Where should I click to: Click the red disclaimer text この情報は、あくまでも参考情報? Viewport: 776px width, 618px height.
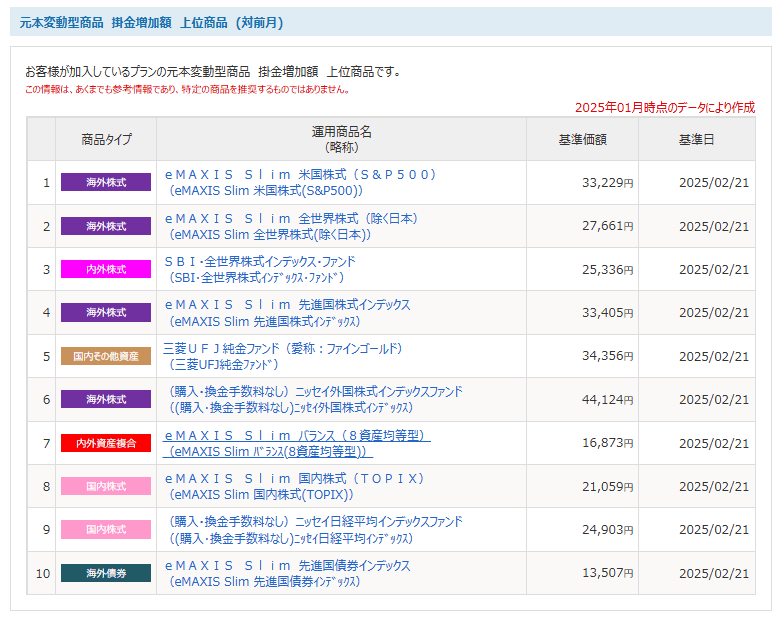188,90
